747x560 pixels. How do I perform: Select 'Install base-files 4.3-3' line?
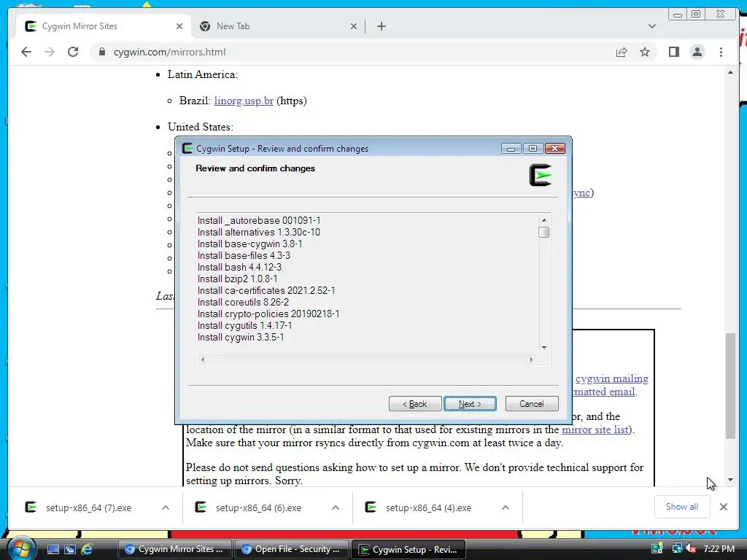point(244,256)
